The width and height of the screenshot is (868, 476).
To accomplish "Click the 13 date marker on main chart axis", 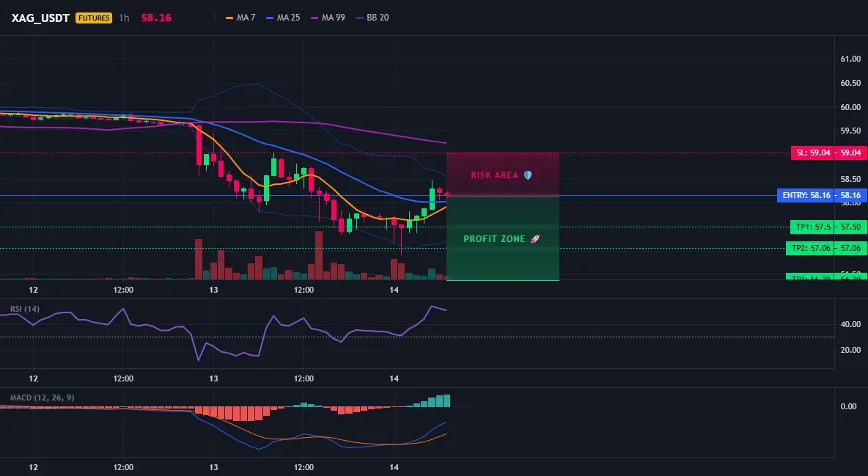I will 213,290.
